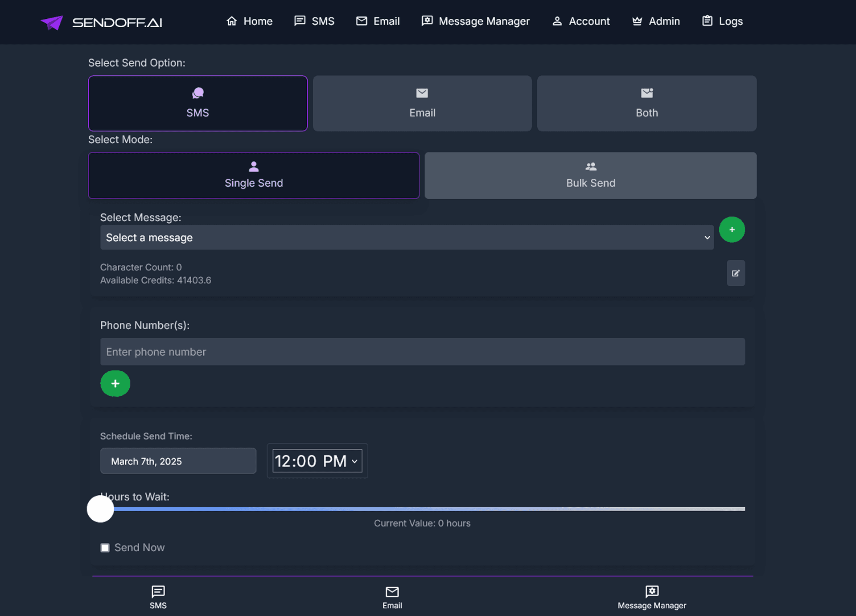Click the green plus next to message dropdown
The image size is (856, 616).
coord(732,230)
